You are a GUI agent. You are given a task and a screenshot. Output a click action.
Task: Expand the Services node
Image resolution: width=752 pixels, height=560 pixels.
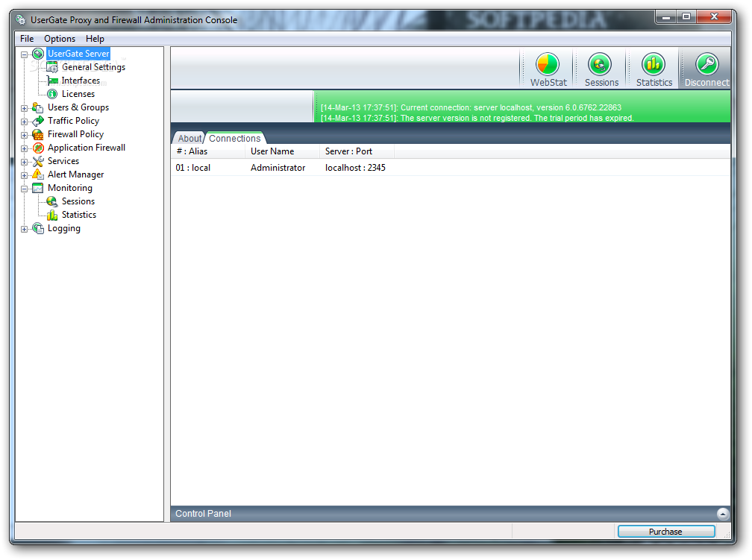(24, 162)
